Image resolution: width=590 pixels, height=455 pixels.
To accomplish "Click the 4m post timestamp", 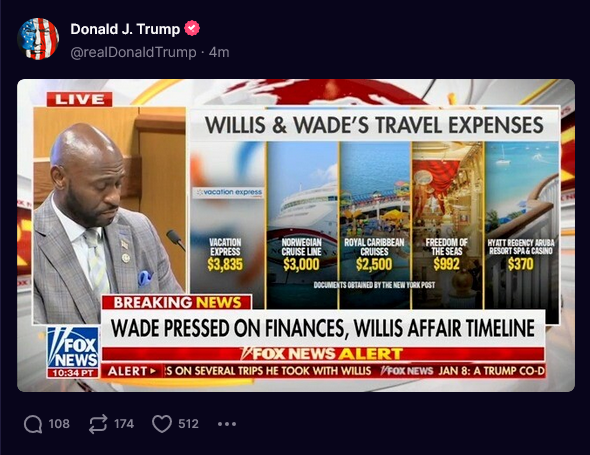I will tap(219, 52).
